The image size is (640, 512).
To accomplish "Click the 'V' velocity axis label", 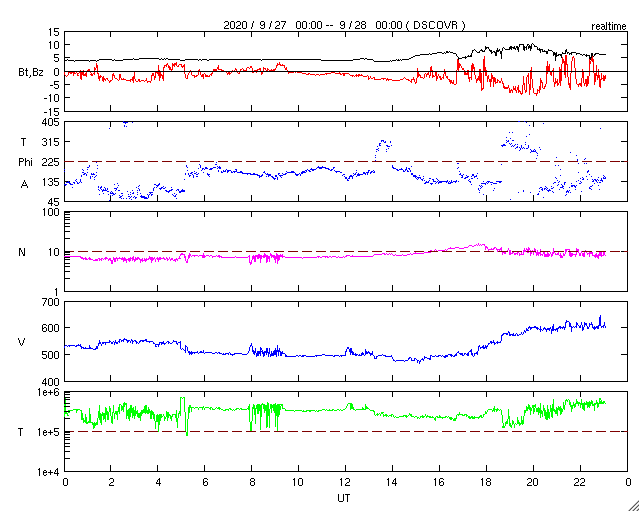I will click(22, 342).
